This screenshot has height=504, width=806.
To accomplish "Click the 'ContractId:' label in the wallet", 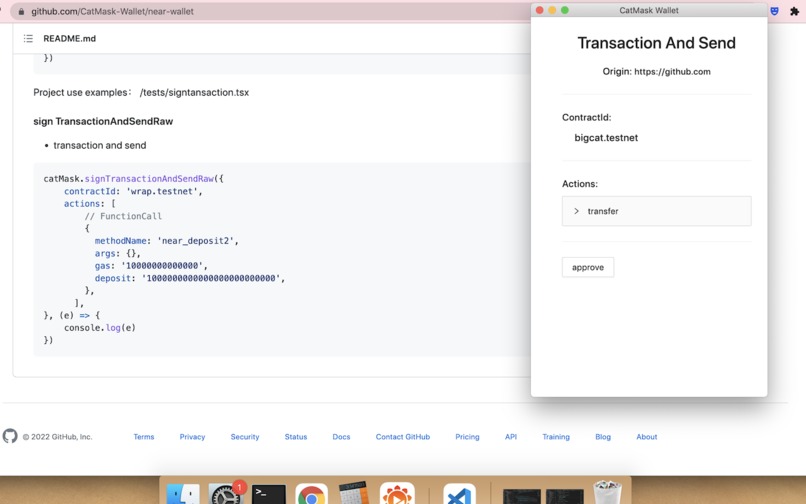I will (587, 117).
